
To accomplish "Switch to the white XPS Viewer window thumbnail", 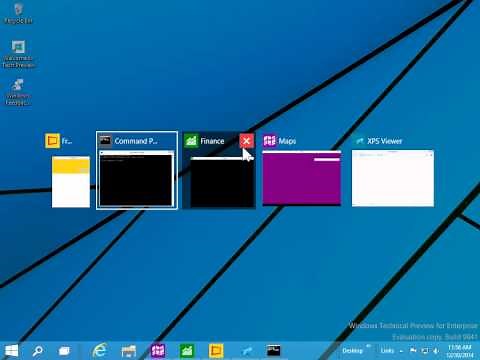I will point(393,178).
